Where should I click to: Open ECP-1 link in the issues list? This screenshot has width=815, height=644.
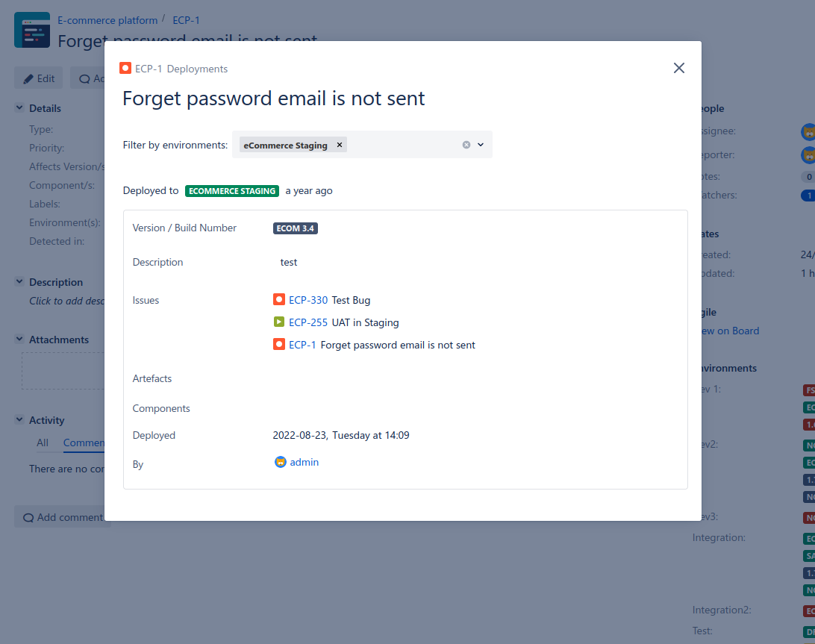coord(302,345)
